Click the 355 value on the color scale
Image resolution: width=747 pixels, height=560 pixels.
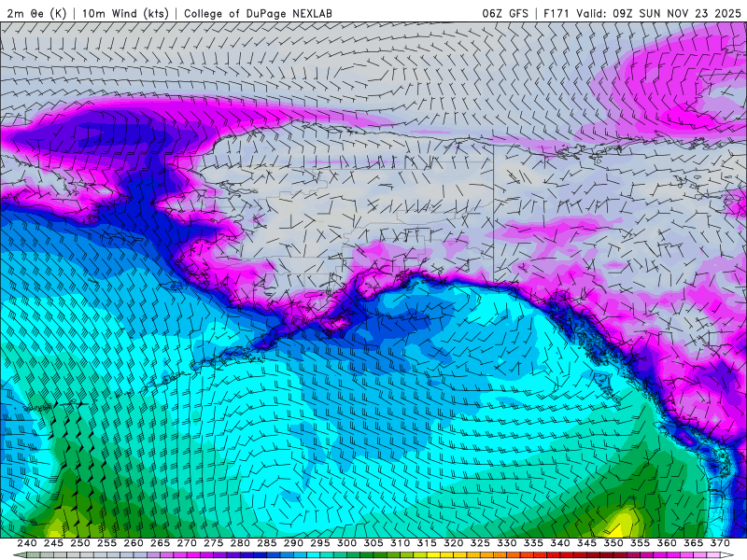point(641,543)
